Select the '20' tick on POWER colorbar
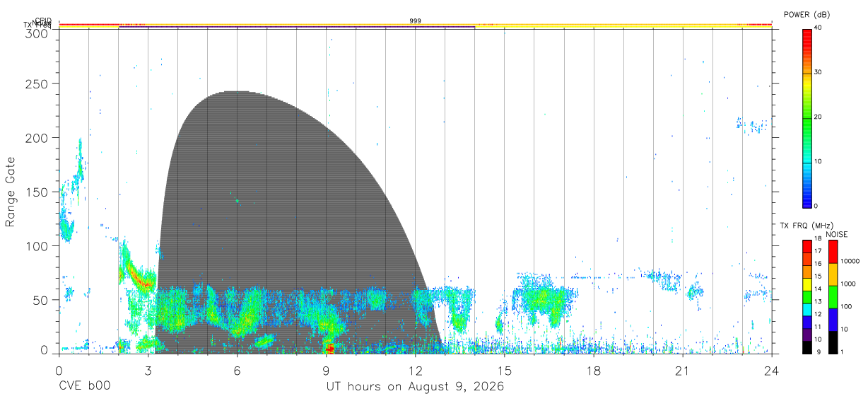This screenshot has width=868, height=401. pyautogui.click(x=818, y=117)
